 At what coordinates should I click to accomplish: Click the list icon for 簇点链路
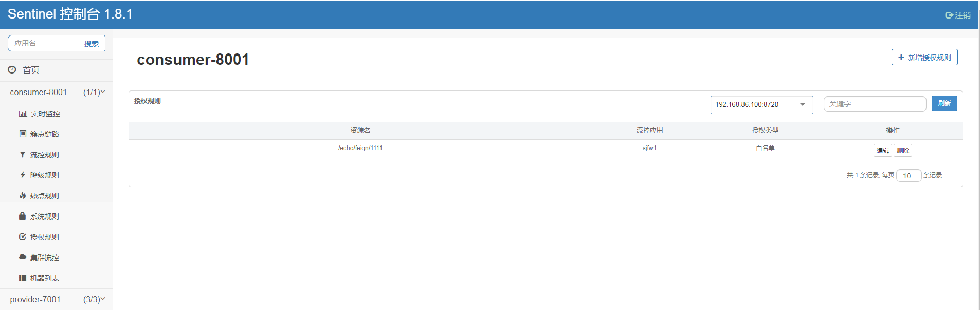coord(23,134)
